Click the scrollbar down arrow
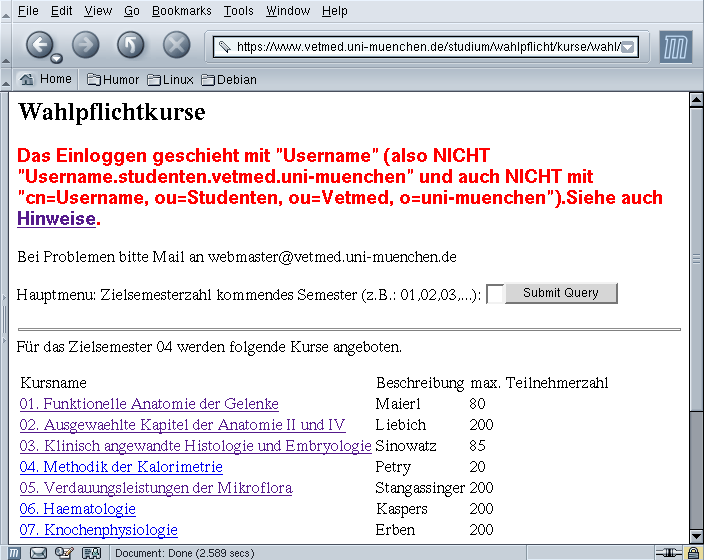The width and height of the screenshot is (704, 560). tap(696, 536)
